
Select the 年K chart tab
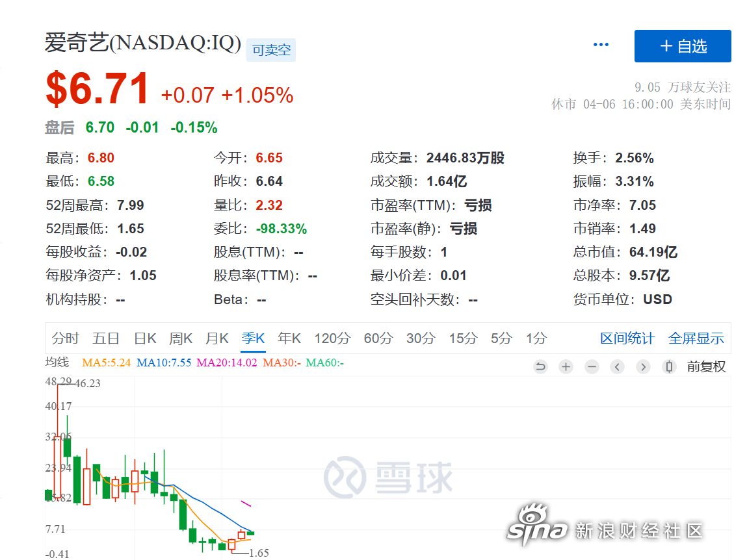coord(289,338)
